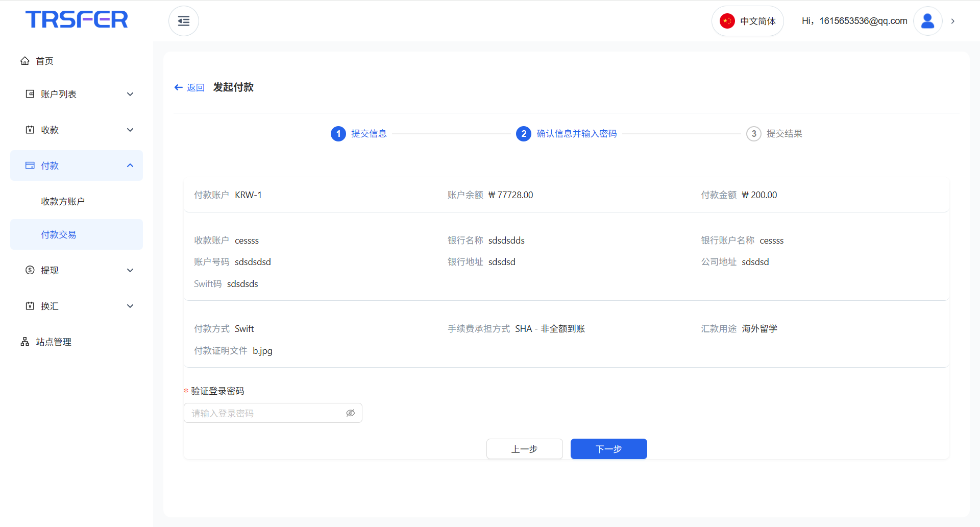Click the back arrow icon beside 返回
This screenshot has width=980, height=527.
point(179,87)
